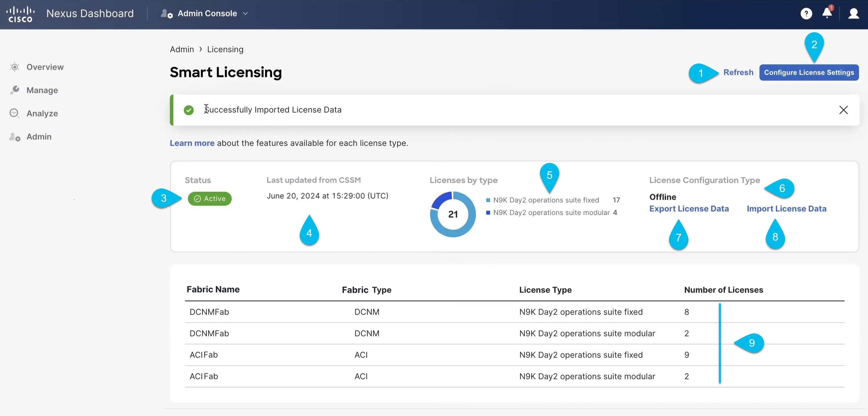Click the Fabric Name column header
Screen dimensions: 868x416
point(213,289)
